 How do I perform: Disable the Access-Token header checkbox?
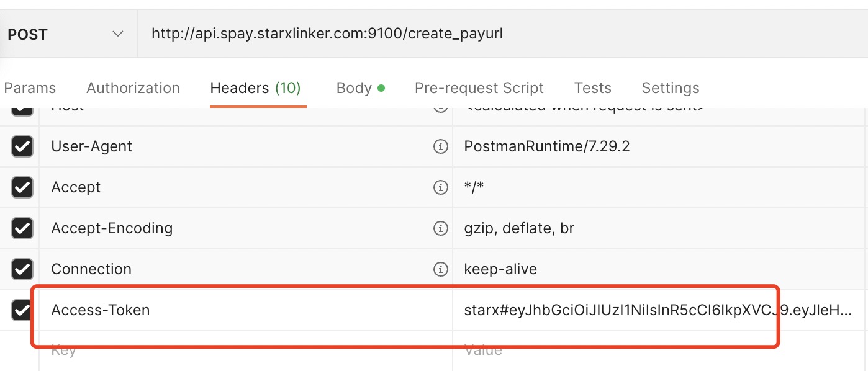pyautogui.click(x=22, y=310)
